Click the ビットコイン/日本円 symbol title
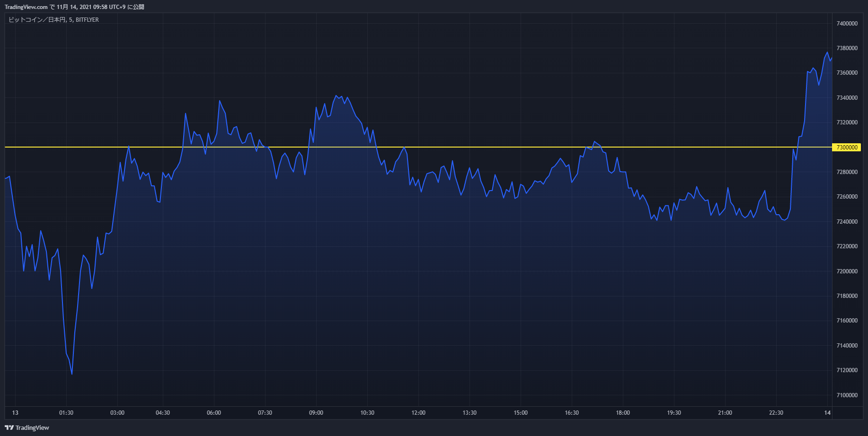Image resolution: width=868 pixels, height=436 pixels. tap(37, 20)
